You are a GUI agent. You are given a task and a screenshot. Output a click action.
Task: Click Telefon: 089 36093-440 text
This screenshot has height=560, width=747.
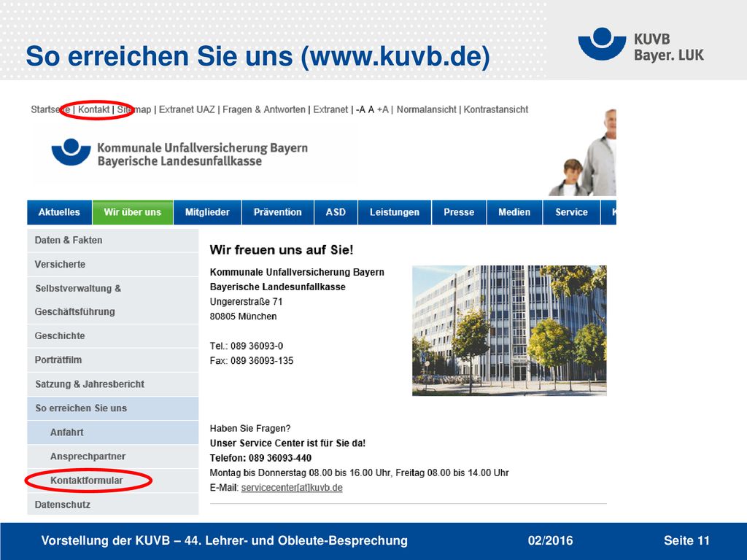click(260, 458)
